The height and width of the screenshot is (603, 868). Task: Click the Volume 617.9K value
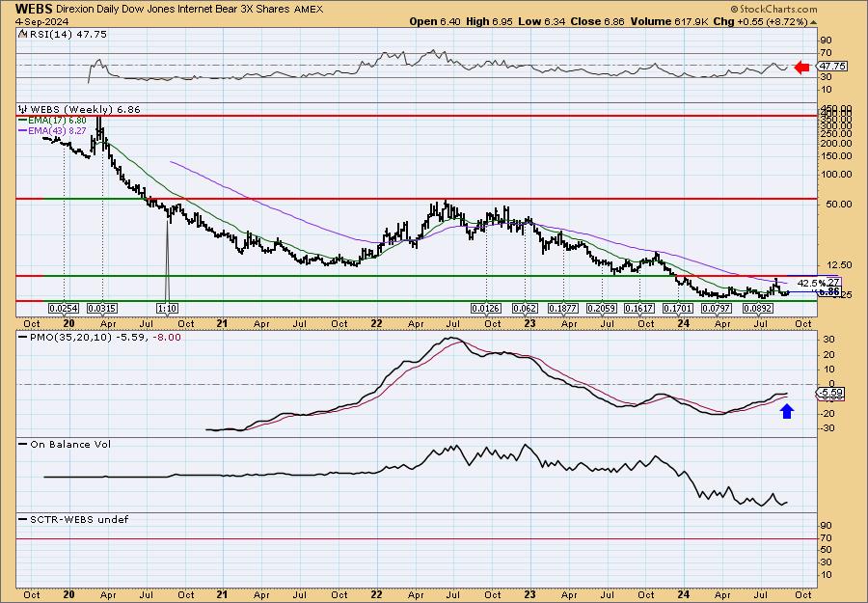670,21
